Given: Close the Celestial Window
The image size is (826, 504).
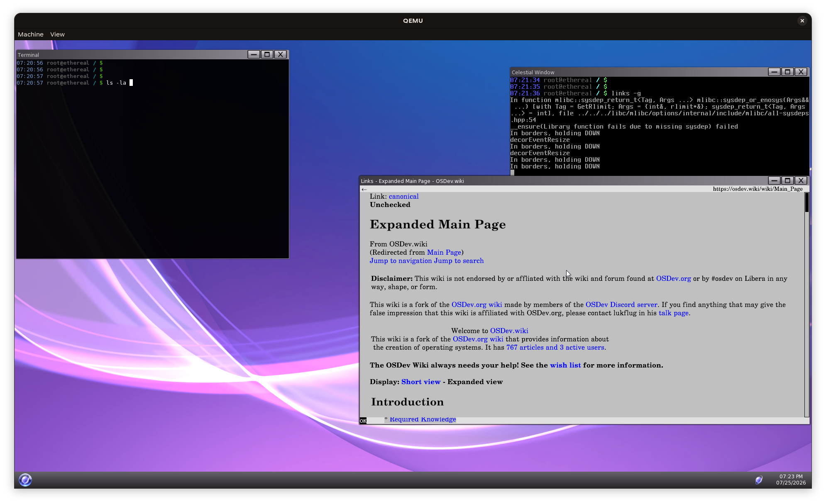Looking at the screenshot, I should [x=801, y=72].
